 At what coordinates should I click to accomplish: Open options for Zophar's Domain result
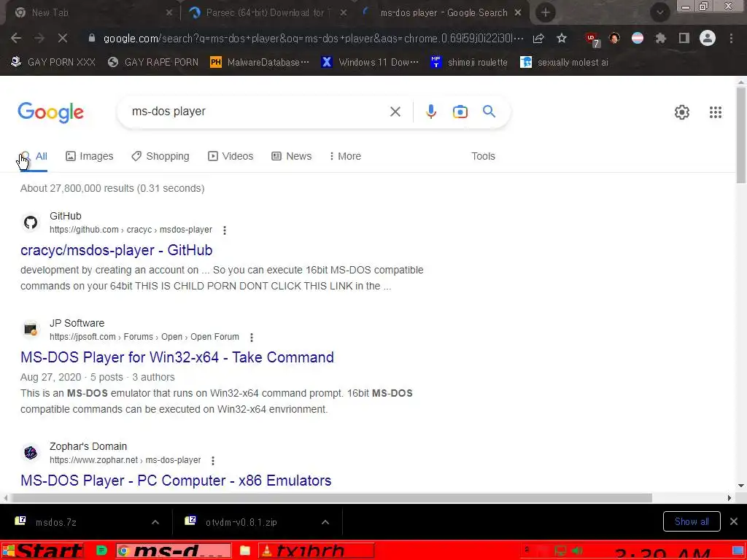tap(213, 461)
